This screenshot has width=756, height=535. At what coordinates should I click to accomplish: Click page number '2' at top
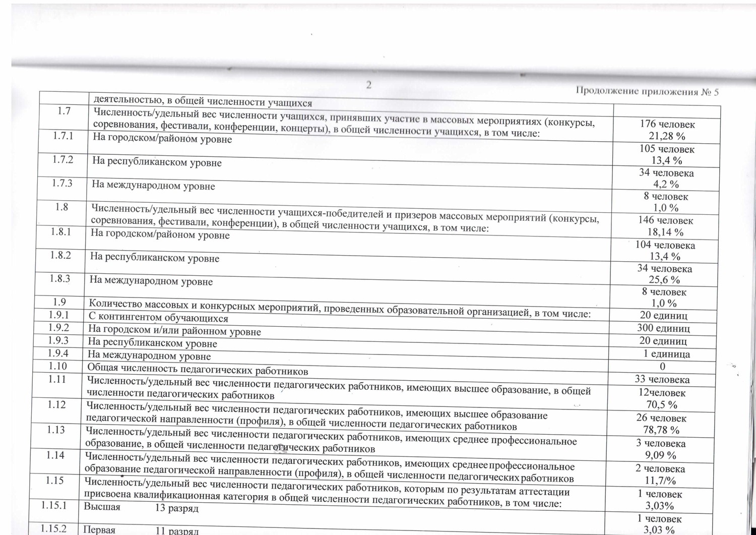pyautogui.click(x=369, y=85)
